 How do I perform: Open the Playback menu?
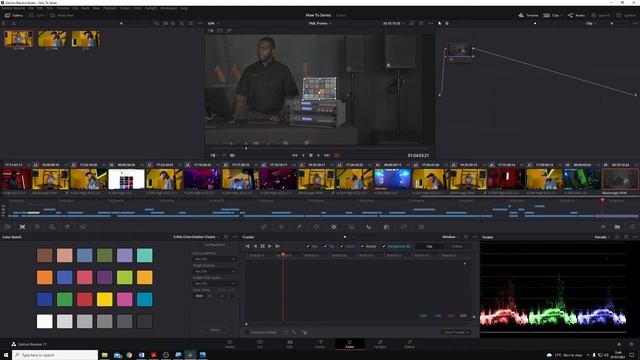109,8
